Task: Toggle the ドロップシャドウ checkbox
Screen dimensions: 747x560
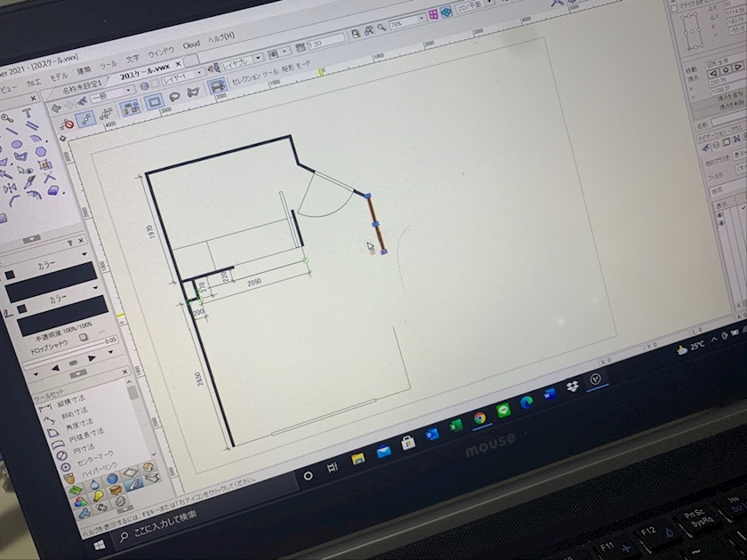Action: coord(84,337)
